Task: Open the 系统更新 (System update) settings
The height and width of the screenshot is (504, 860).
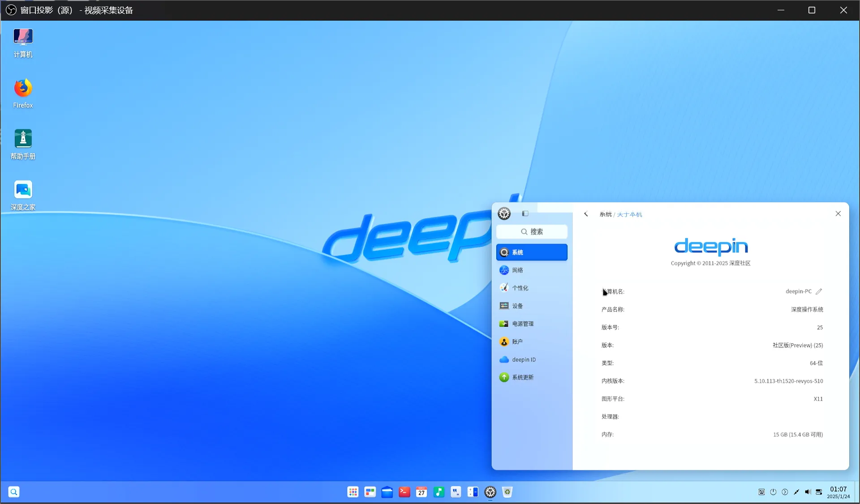Action: (x=522, y=377)
